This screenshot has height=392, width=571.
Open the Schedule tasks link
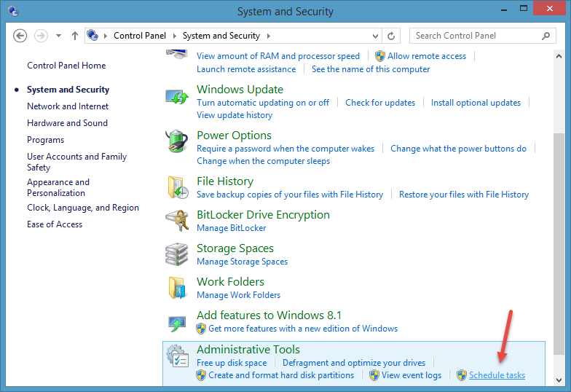click(x=497, y=375)
